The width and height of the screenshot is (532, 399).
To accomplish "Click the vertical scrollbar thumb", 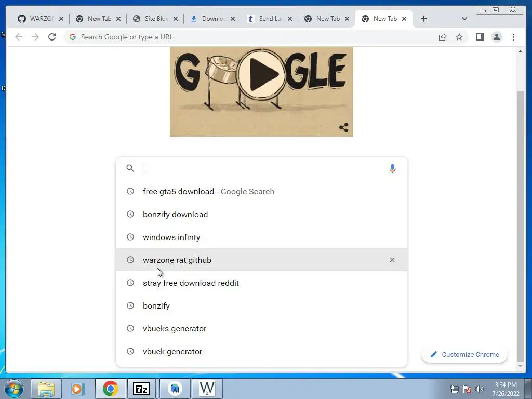I will (x=520, y=227).
